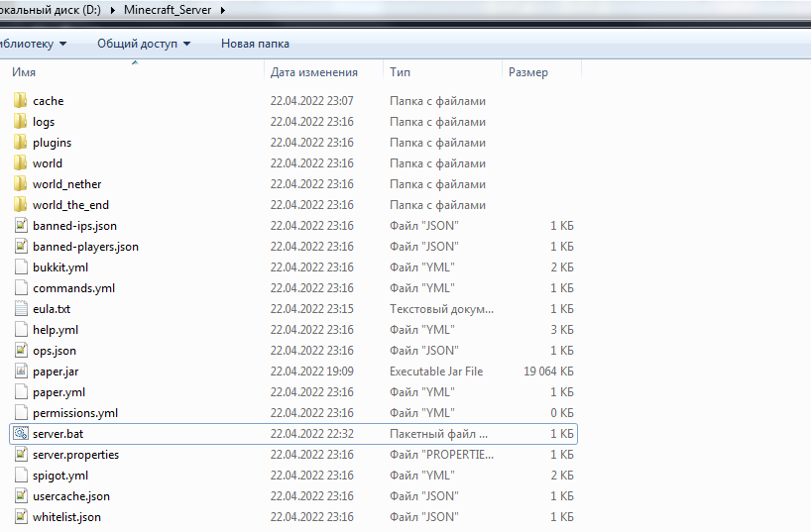
Task: Click the Пакетный файл type cell
Action: [x=438, y=433]
